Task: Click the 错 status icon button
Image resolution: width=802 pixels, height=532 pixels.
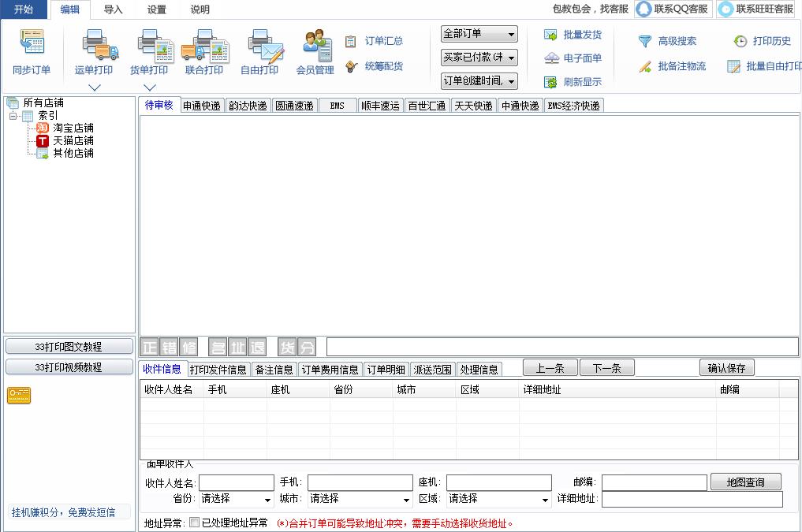Action: click(x=170, y=348)
